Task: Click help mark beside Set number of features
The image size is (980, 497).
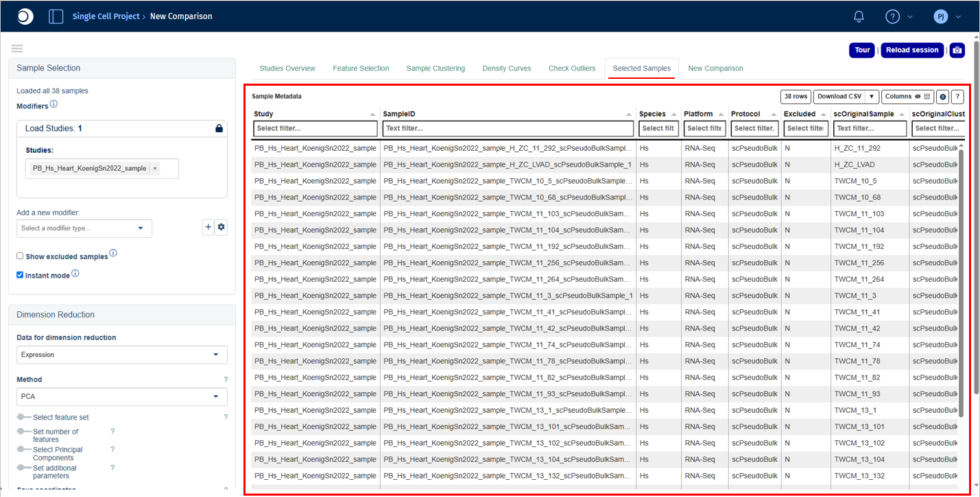Action: (x=112, y=432)
